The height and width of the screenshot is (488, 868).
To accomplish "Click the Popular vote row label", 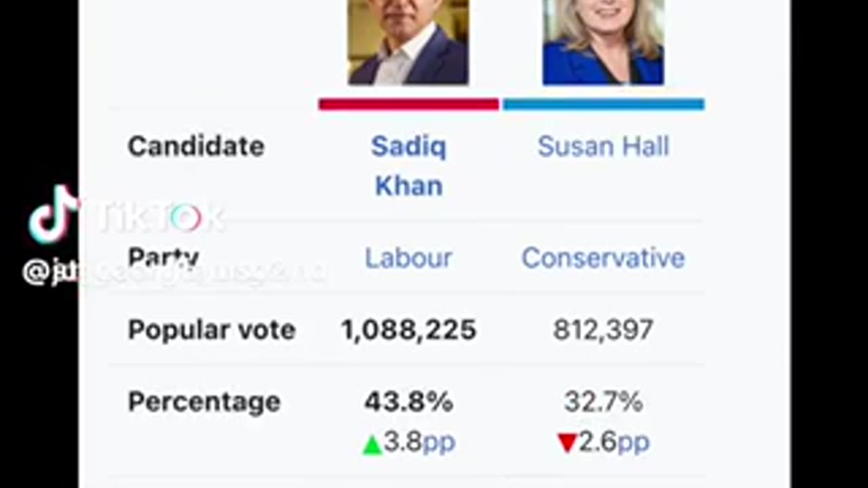I will (x=212, y=330).
